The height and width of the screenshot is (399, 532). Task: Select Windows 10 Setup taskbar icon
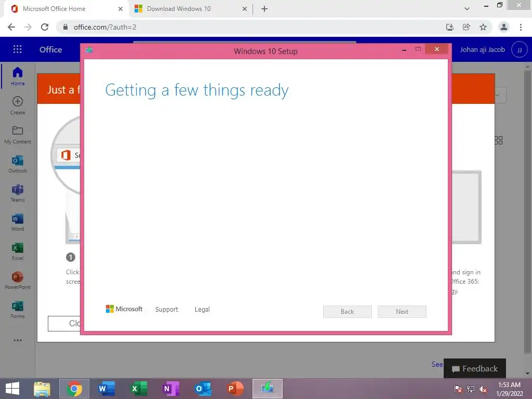pyautogui.click(x=268, y=389)
